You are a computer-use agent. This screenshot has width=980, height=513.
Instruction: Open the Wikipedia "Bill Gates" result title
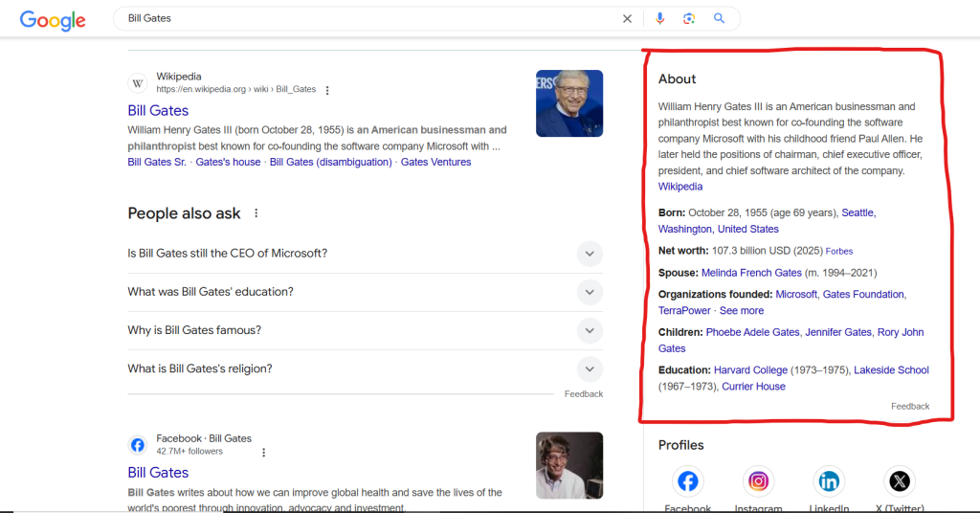(158, 110)
